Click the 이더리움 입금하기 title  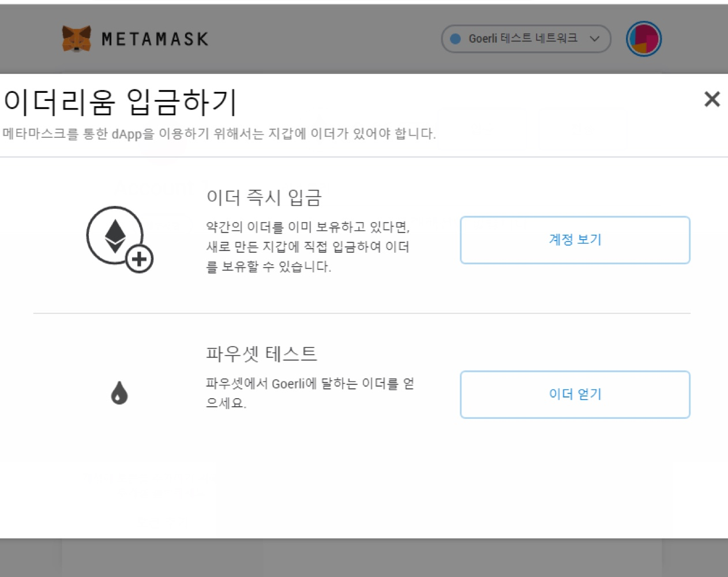point(120,101)
